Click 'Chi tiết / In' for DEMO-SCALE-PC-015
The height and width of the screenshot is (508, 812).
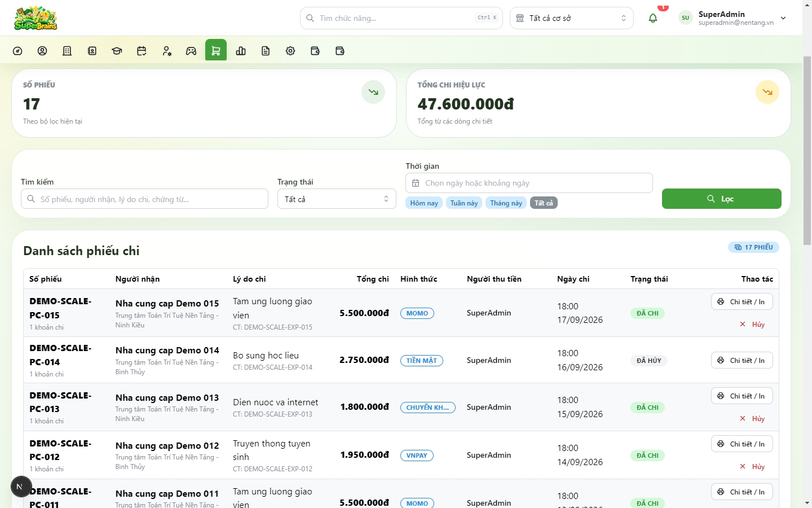742,302
